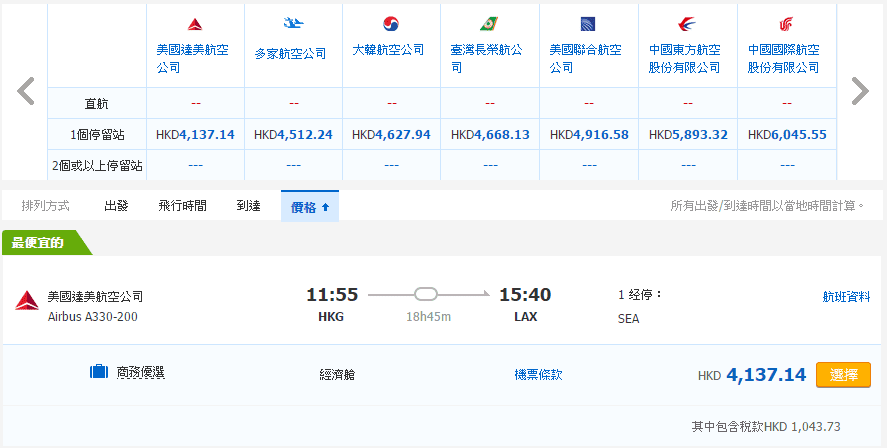This screenshot has height=448, width=887.
Task: Click the Korean Air logo icon
Action: pyautogui.click(x=391, y=24)
